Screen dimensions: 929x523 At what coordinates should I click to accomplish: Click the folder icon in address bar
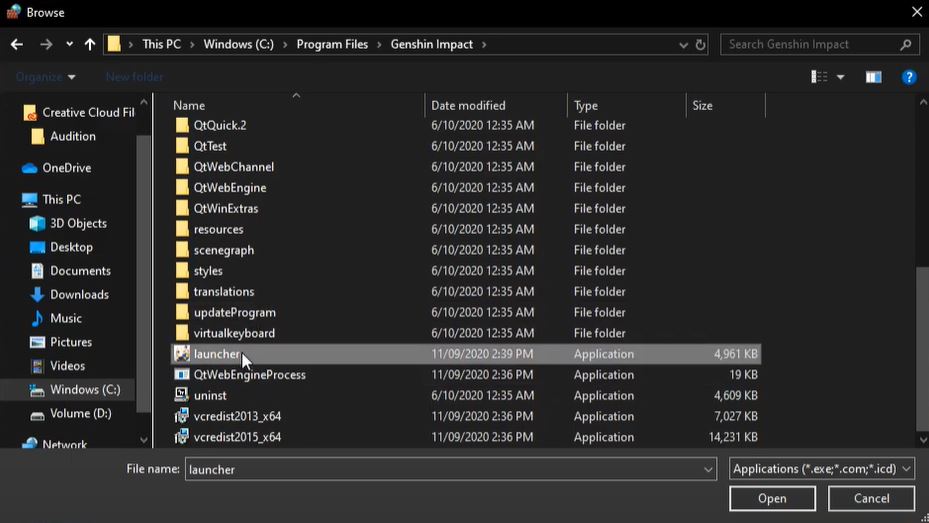[114, 44]
